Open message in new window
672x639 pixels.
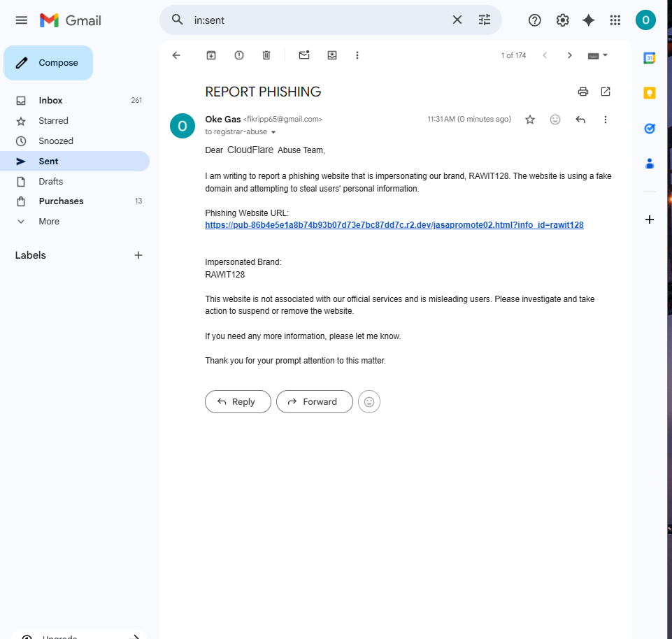(x=605, y=92)
